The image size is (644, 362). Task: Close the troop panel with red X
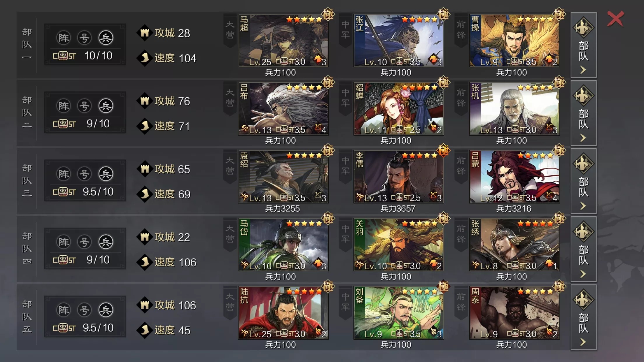(x=615, y=19)
